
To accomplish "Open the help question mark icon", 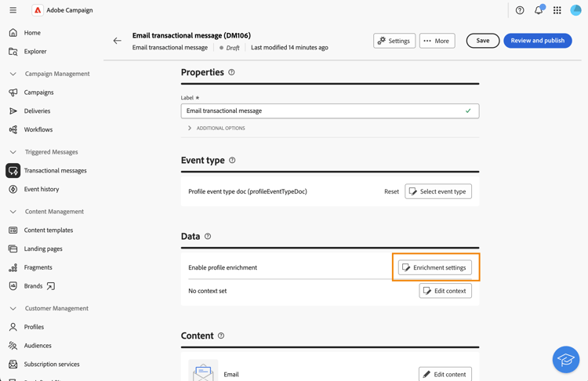I will (x=520, y=10).
